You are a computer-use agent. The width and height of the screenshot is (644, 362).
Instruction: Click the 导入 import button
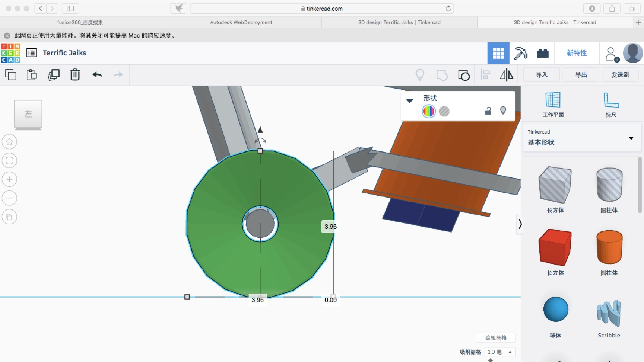[x=542, y=75]
